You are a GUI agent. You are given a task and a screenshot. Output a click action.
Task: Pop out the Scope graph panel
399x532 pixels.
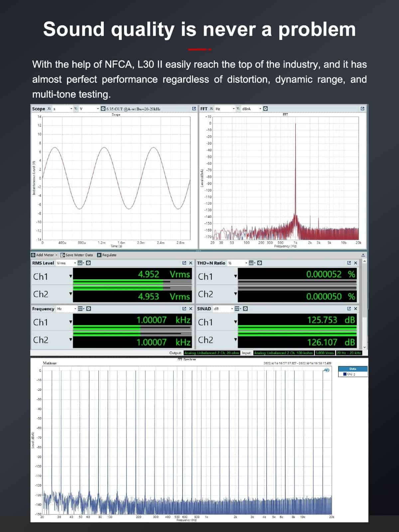194,109
